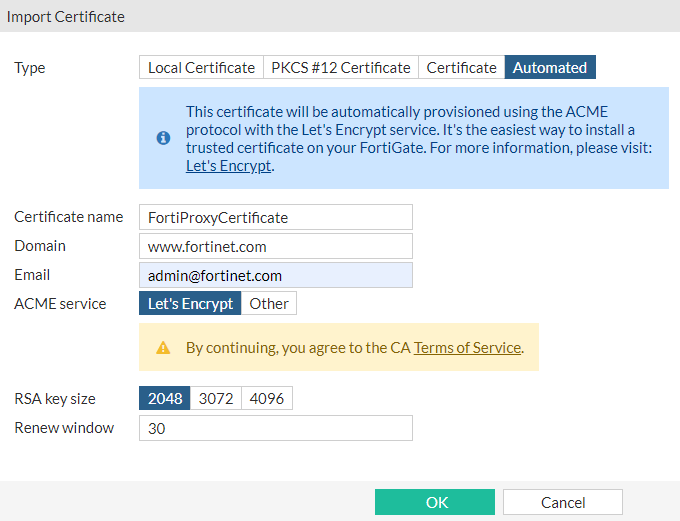This screenshot has width=680, height=521.
Task: Set RSA key size to 2048
Action: tap(165, 399)
